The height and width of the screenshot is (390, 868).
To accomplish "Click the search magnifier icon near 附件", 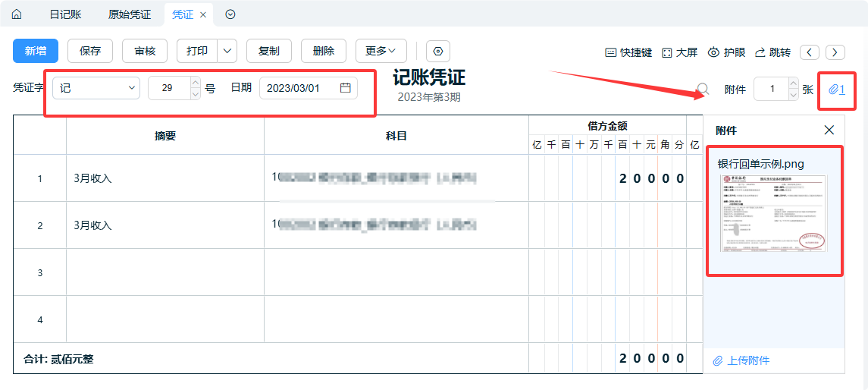I will pos(703,89).
